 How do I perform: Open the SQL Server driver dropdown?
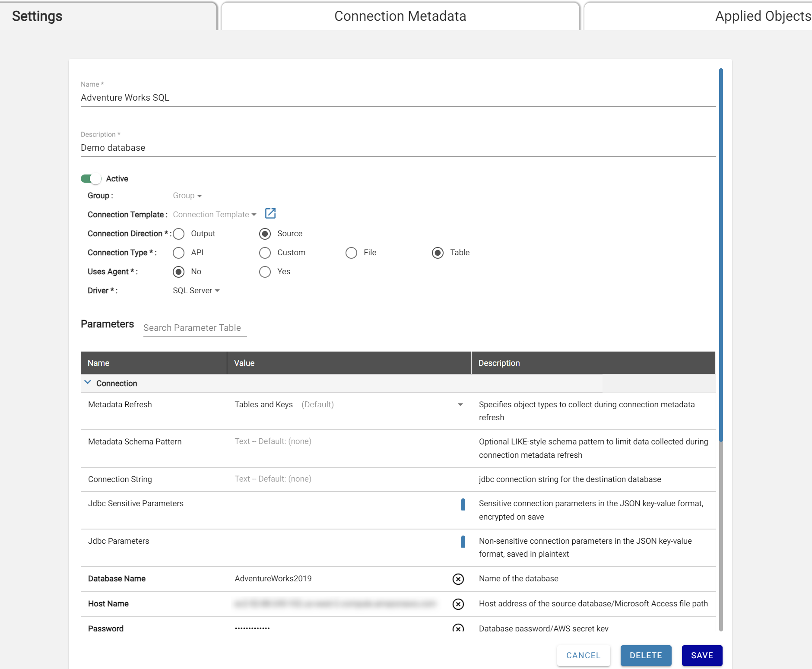tap(196, 291)
